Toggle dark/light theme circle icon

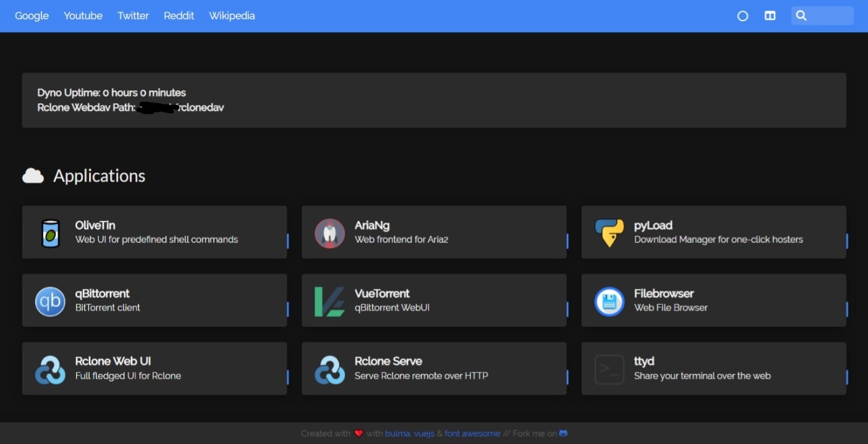click(743, 16)
